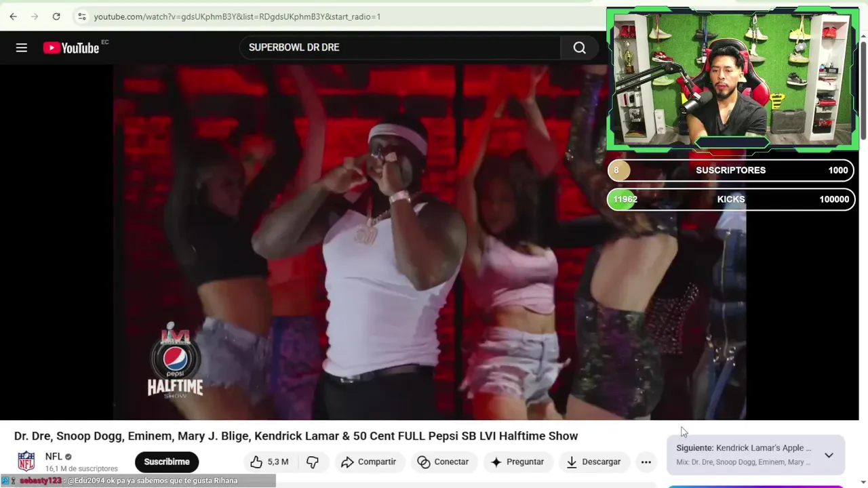Screen dimensions: 868x488
Task: Click the chat message from sebasty123
Action: [x=138, y=481]
